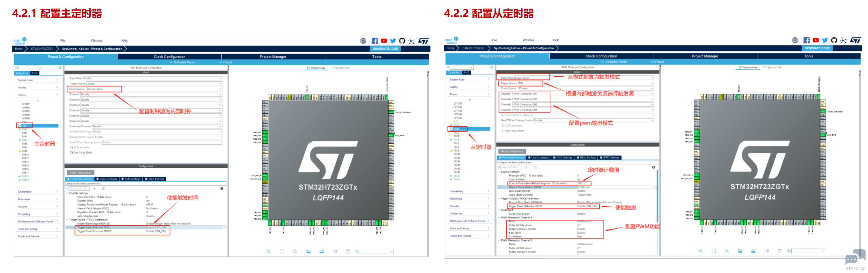Viewport: 868px width, 273px height.
Task: Open GitHub icon in TIM2 configuration window
Action: tap(834, 40)
